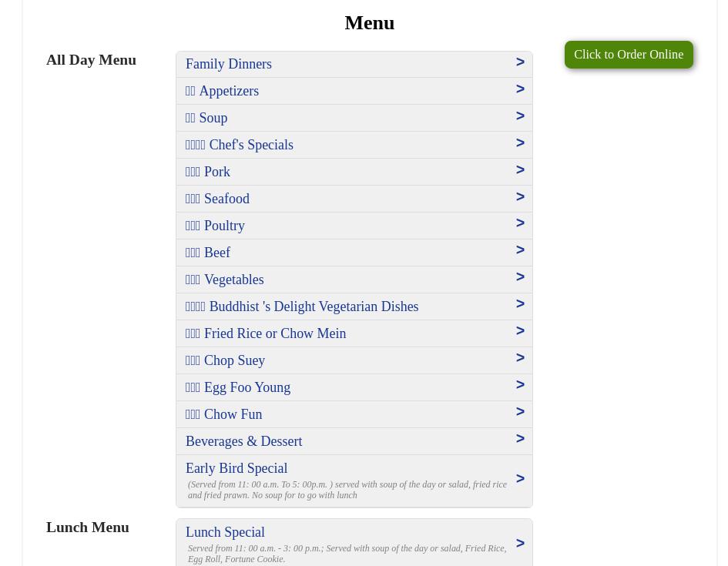Expand Beverages & Dessert chevron
The image size is (728, 566).
(520, 439)
